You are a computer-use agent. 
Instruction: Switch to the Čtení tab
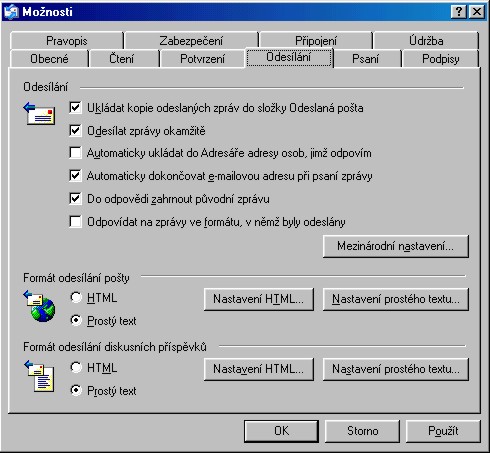[122, 59]
